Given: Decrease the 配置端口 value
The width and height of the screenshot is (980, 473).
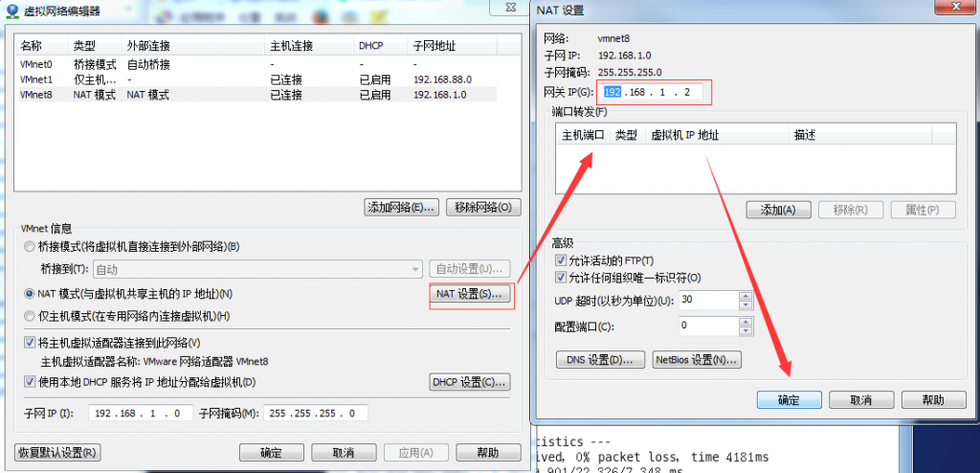Looking at the screenshot, I should tap(745, 330).
